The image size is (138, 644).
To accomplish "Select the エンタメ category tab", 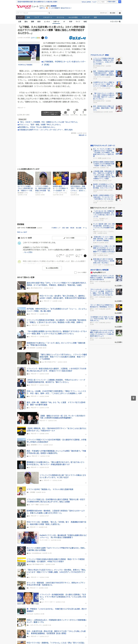I will (x=47, y=21).
